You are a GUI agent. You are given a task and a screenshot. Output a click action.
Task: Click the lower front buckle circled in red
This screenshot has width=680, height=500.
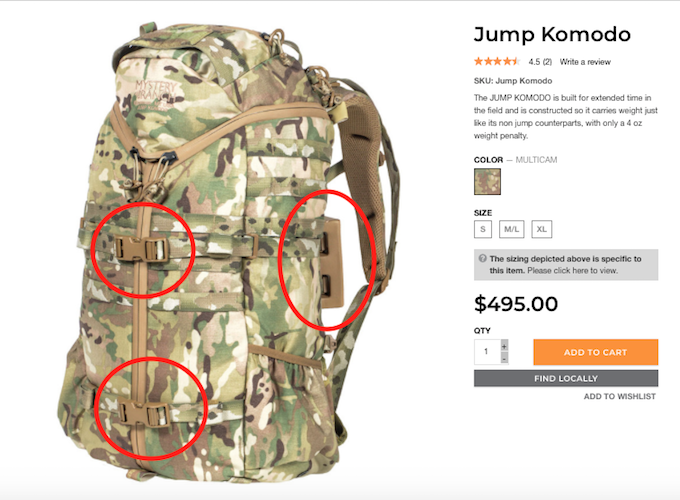tap(144, 413)
